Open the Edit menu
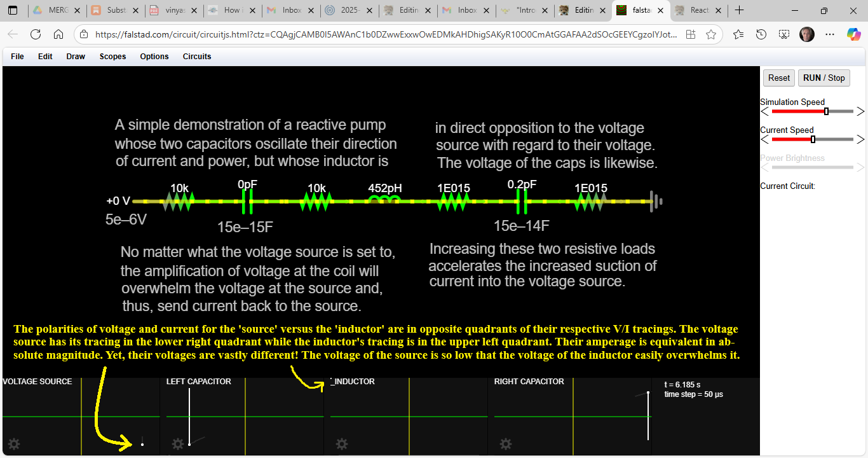 (45, 57)
